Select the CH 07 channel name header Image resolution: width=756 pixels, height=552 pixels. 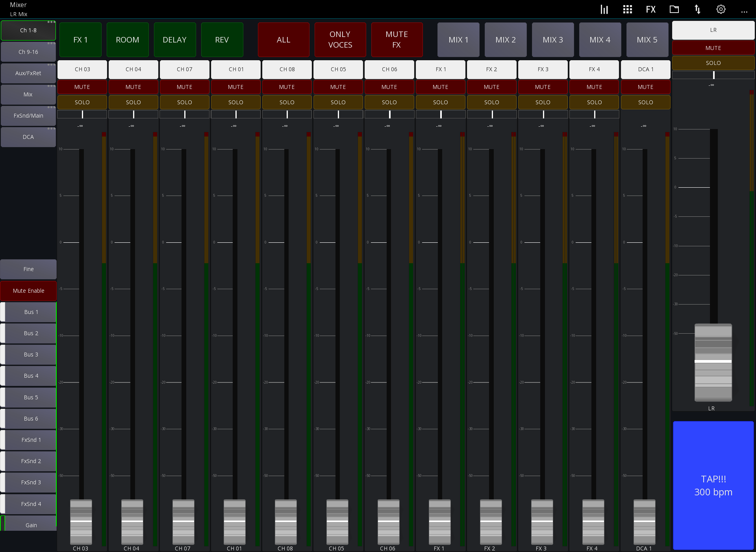184,69
